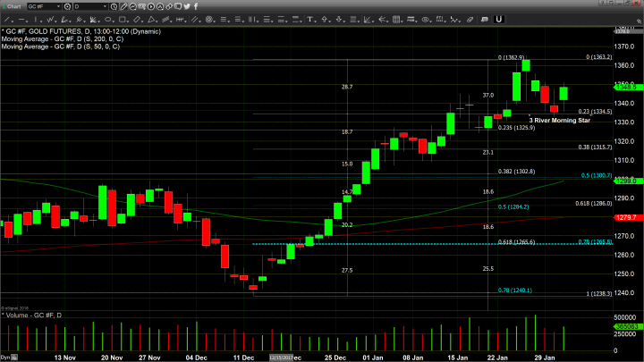644x362 pixels.
Task: Click the symbol search icon
Action: pyautogui.click(x=67, y=6)
